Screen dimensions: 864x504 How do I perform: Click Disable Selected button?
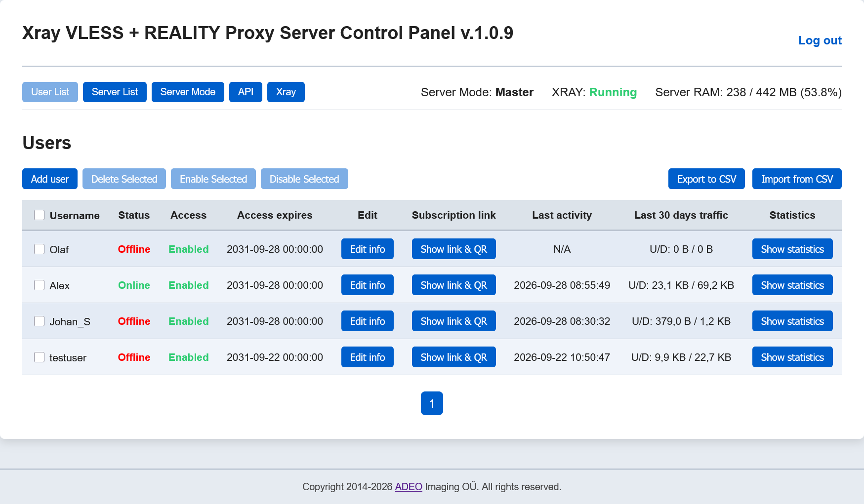(304, 179)
